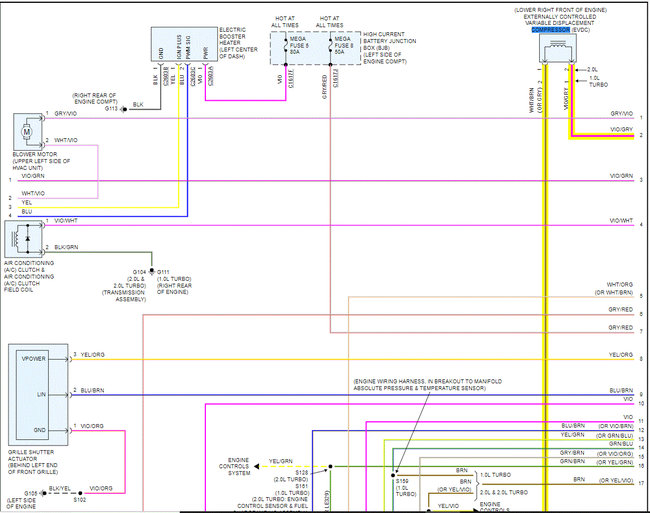The image size is (650, 513).
Task: Click the VPOWER pin label in actuator
Action: click(x=34, y=358)
